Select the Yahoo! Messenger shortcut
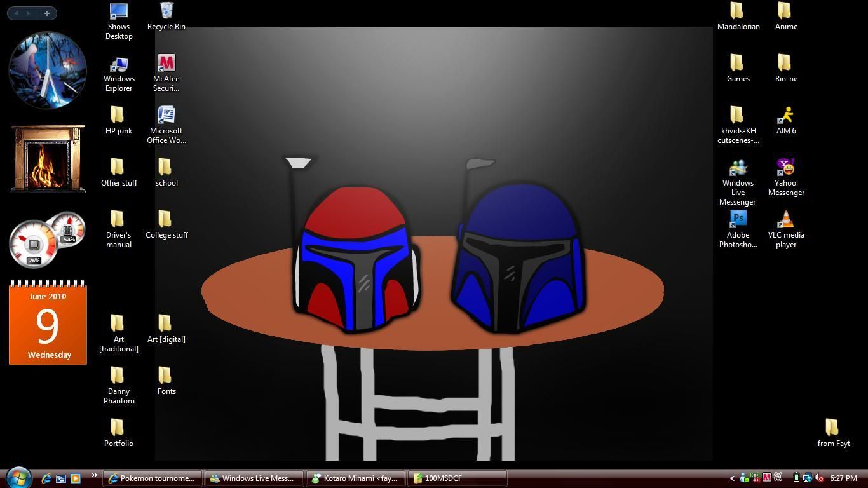Viewport: 868px width, 488px height. [786, 178]
